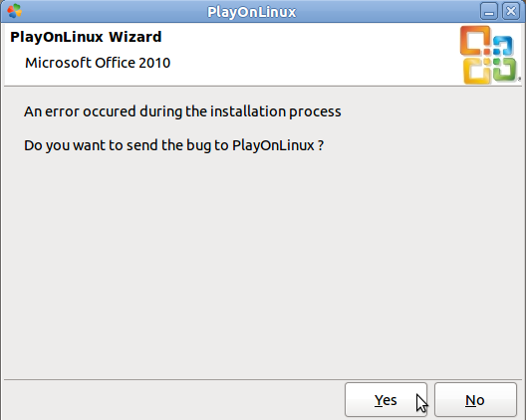Click the Microsoft Office 2010 subtitle

[98, 63]
